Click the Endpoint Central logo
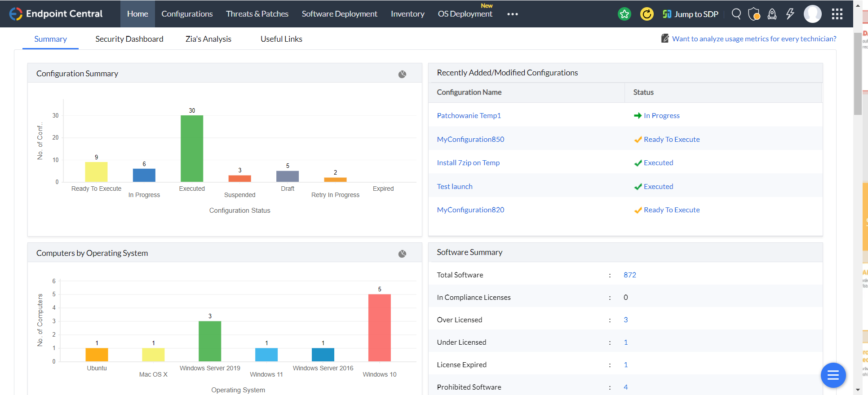This screenshot has height=395, width=868. [x=56, y=14]
